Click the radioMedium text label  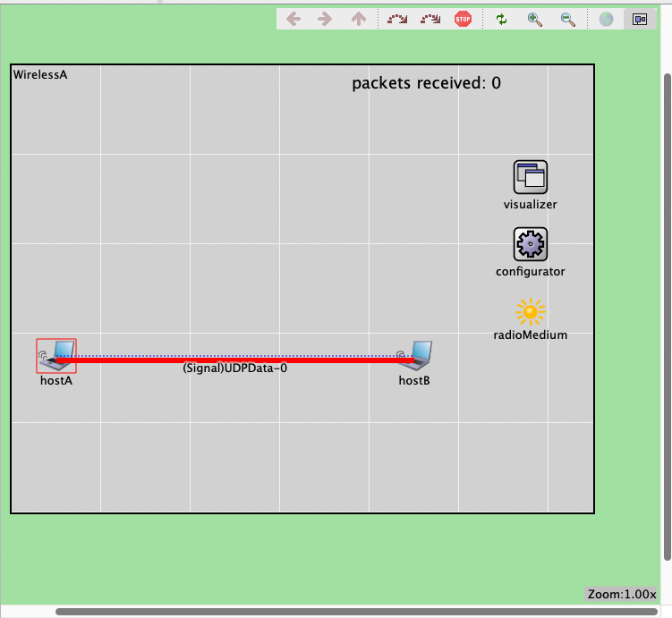(531, 334)
